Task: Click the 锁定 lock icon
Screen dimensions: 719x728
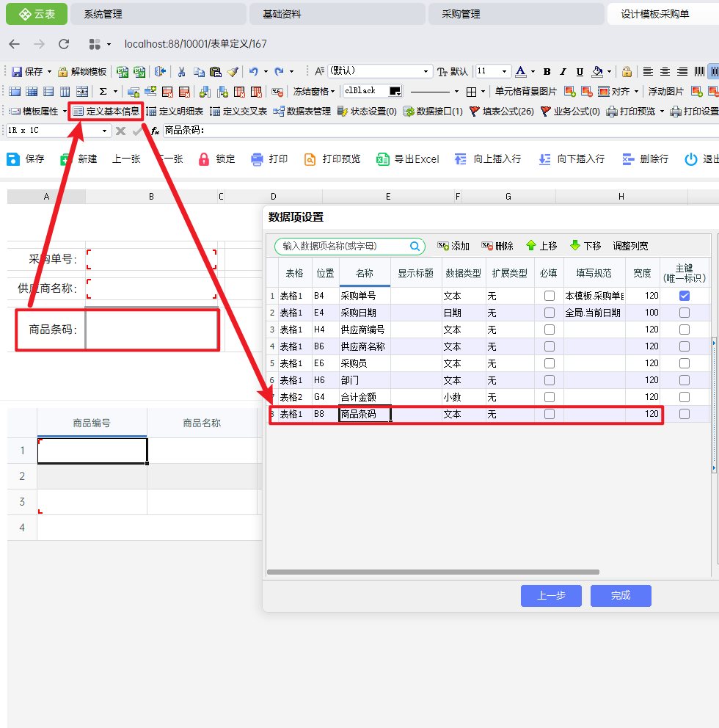Action: (204, 159)
